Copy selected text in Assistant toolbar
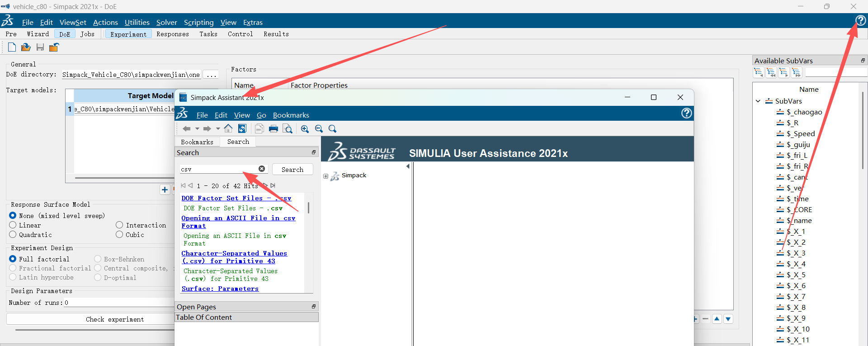 pos(259,129)
